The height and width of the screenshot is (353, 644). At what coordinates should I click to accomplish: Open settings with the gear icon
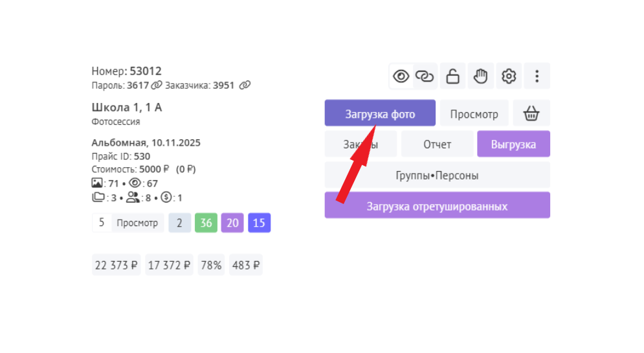509,76
